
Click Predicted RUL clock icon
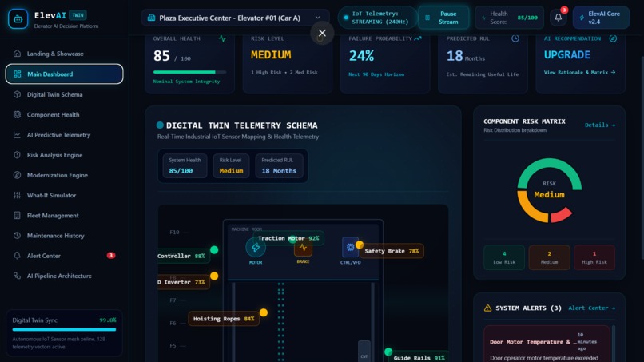coord(515,38)
